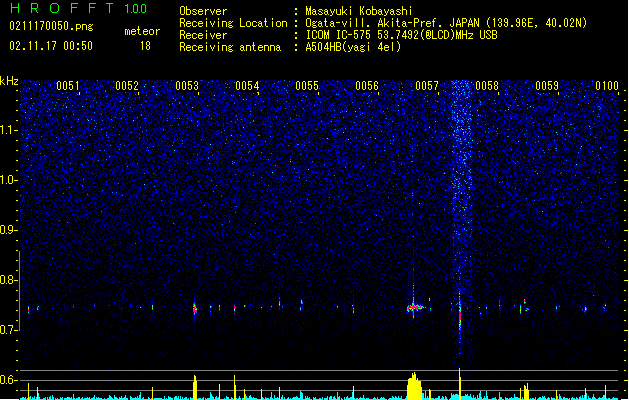This screenshot has height=400, width=629.
Task: Click the meteor count value 18
Action: click(145, 46)
